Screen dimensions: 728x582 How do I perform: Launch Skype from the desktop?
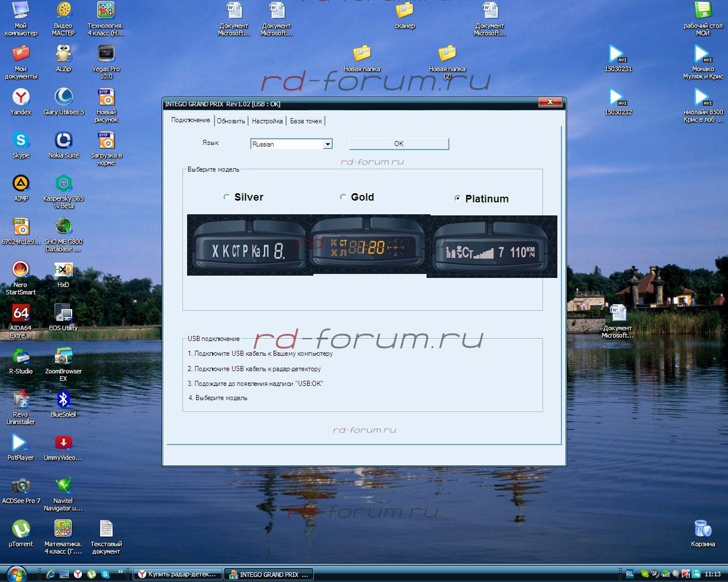(x=21, y=141)
